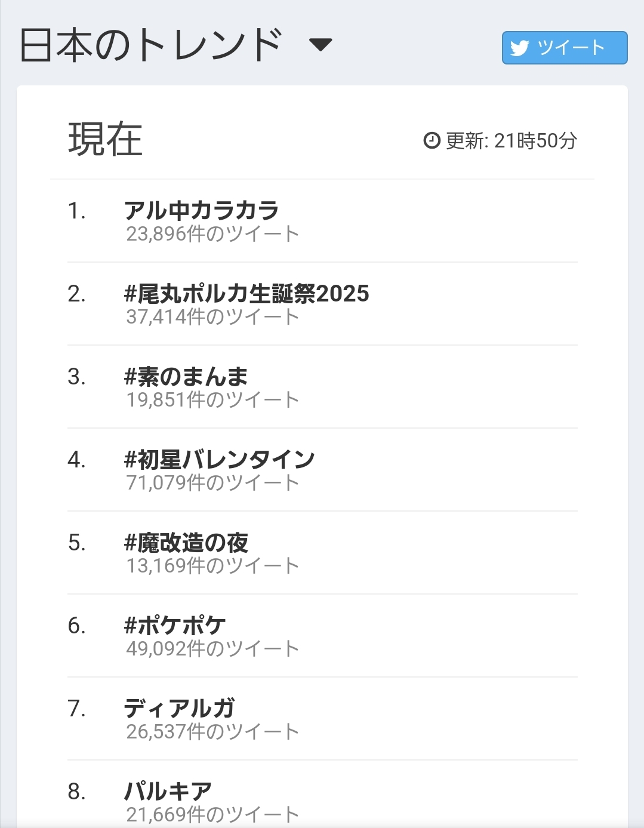This screenshot has width=644, height=828.
Task: Click the blue ツイート button
Action: (x=564, y=48)
